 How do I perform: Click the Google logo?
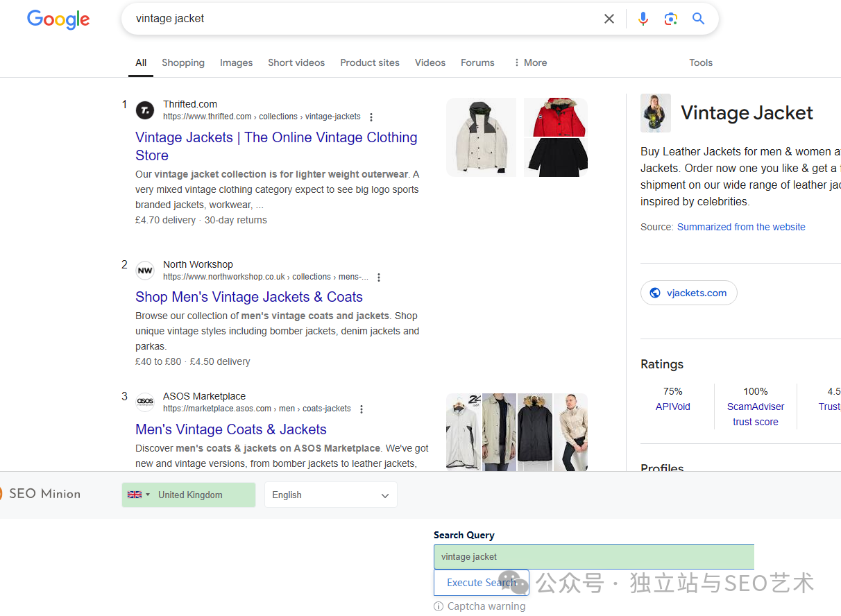pyautogui.click(x=58, y=19)
